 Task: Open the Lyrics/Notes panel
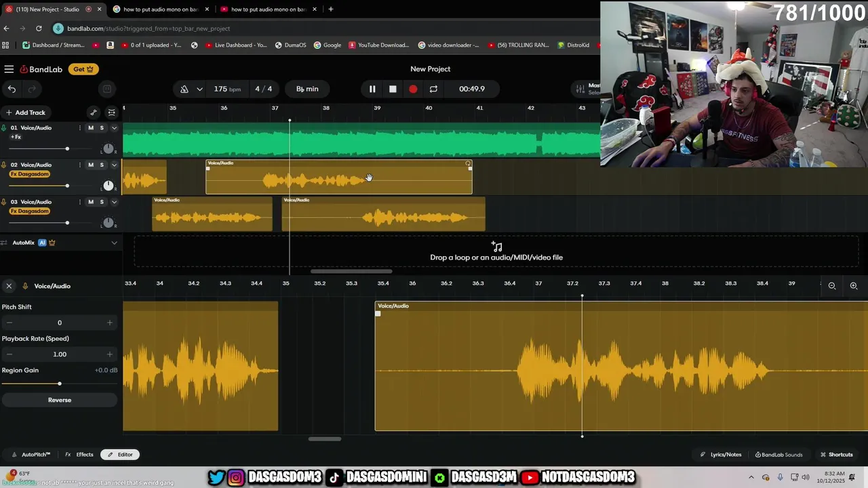coord(721,455)
